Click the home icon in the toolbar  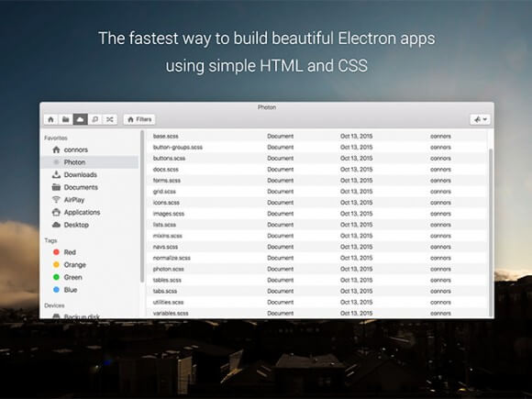[x=50, y=119]
